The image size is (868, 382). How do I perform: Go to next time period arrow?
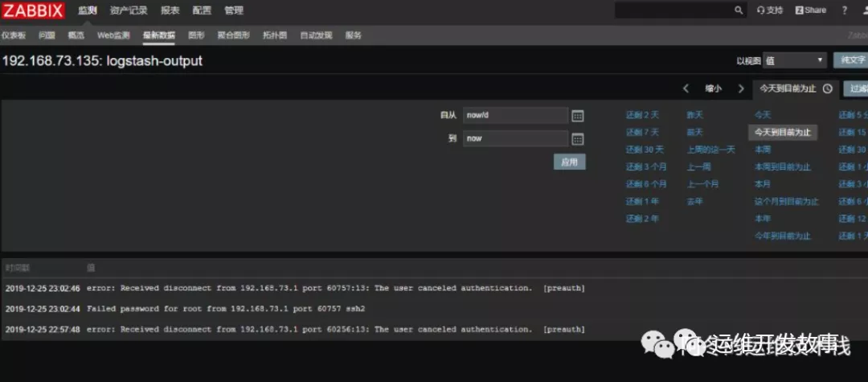point(741,88)
